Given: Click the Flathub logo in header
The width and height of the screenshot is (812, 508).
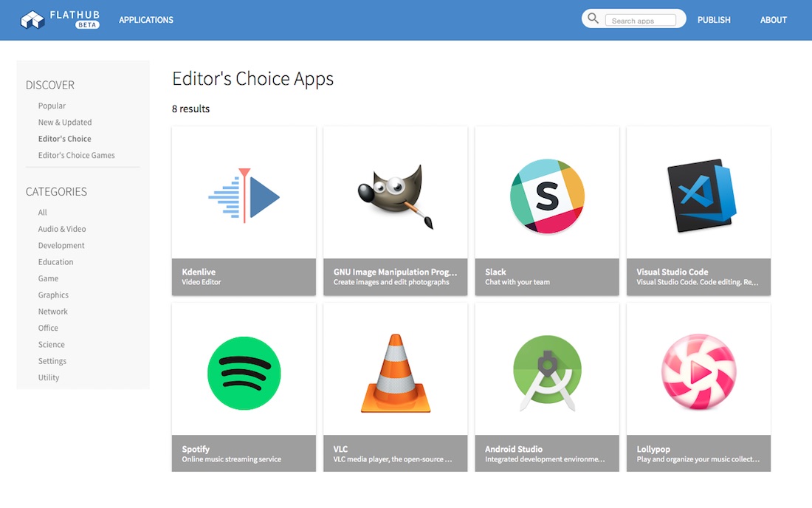Looking at the screenshot, I should pos(60,20).
